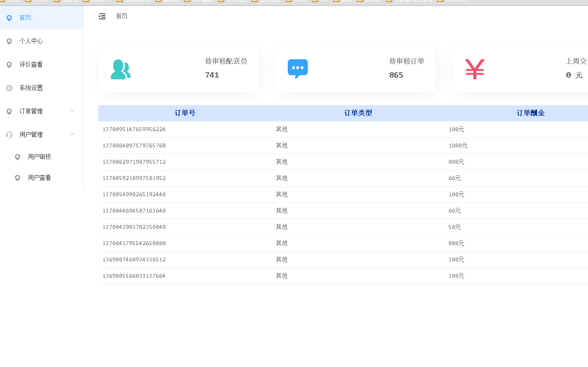Select order number 1370041795542650880
Image resolution: width=588 pixels, height=367 pixels.
coord(134,243)
